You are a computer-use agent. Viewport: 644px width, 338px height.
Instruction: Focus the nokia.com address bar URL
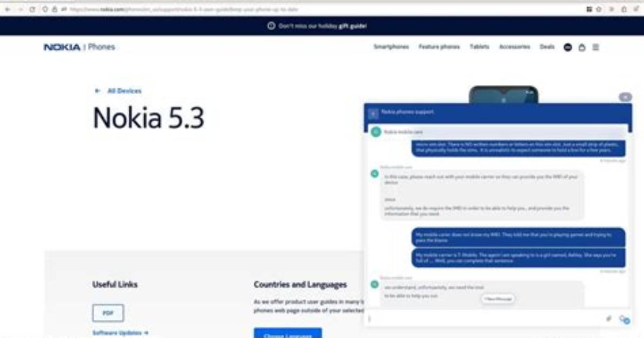pyautogui.click(x=184, y=9)
